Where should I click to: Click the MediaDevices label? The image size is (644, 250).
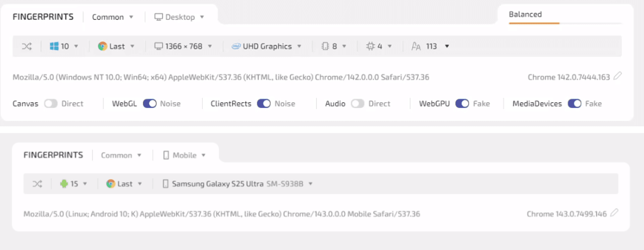(537, 103)
